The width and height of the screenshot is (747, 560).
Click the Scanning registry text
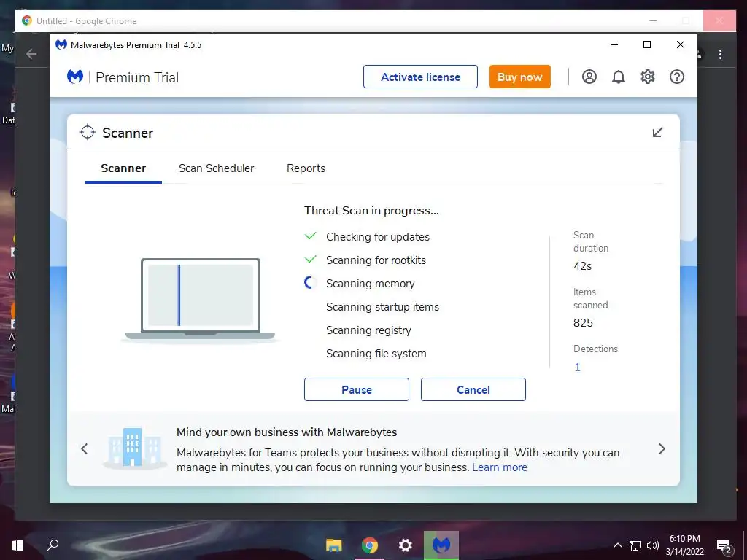click(368, 330)
